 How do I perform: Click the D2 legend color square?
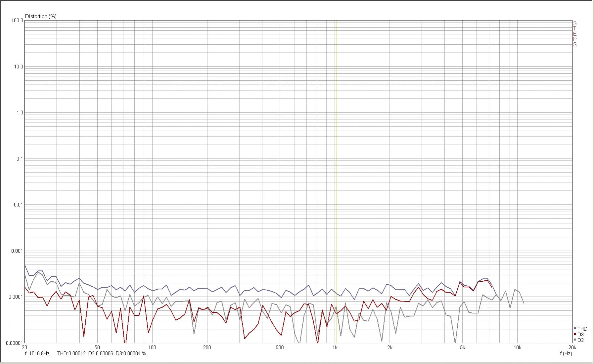(575, 340)
